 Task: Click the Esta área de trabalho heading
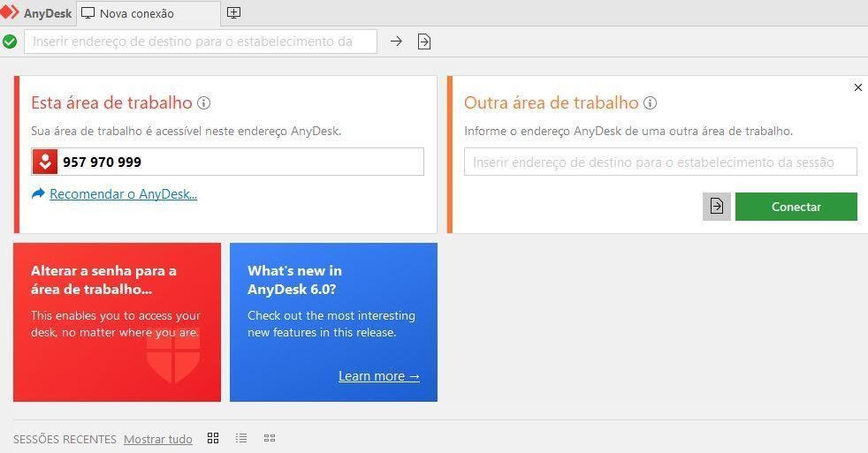[x=111, y=103]
